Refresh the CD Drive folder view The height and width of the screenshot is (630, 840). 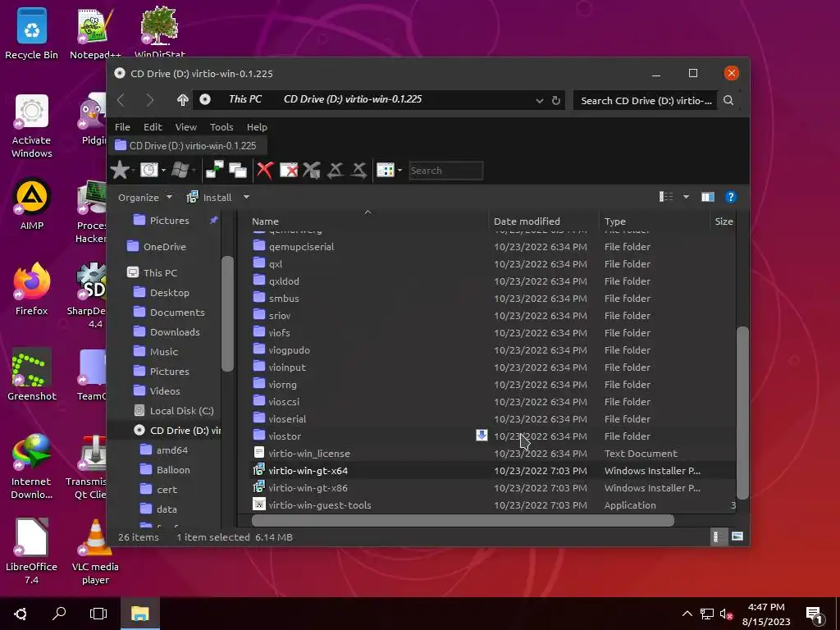pyautogui.click(x=556, y=100)
